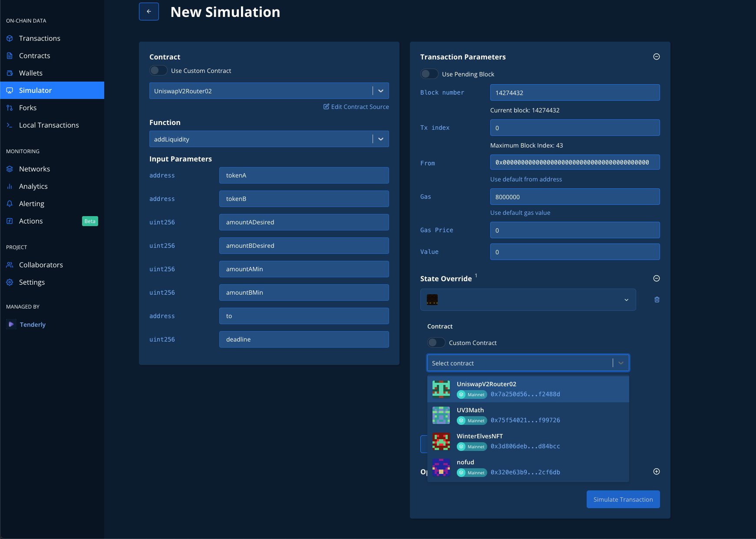Viewport: 756px width, 539px height.
Task: Click the pencil icon beside Edit Contract Source
Action: click(326, 106)
